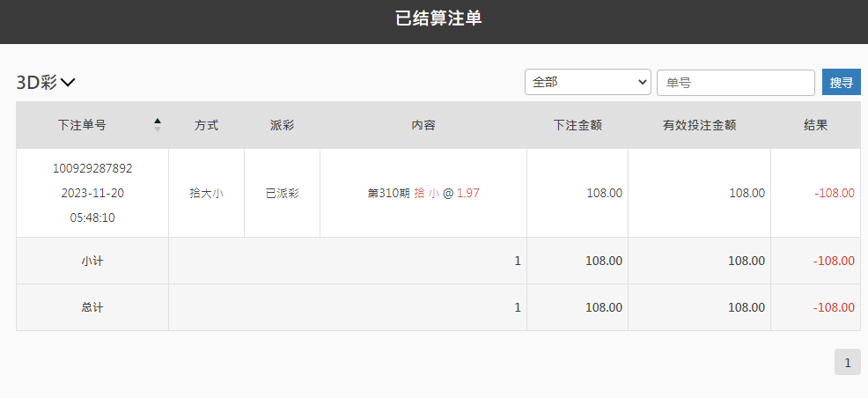Screen dimensions: 868x398
Task: Click the 下注金额 column header
Action: click(577, 125)
